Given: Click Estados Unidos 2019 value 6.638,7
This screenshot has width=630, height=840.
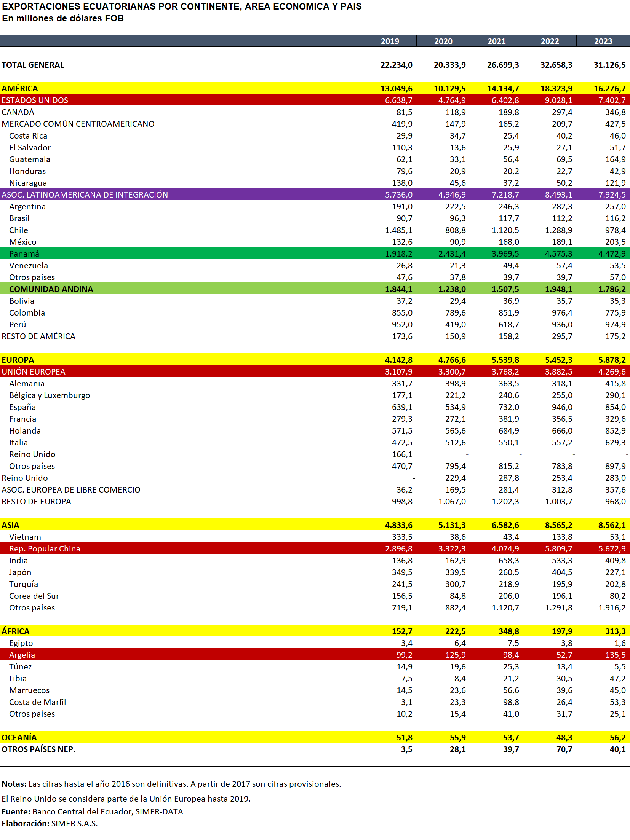Looking at the screenshot, I should (x=398, y=100).
